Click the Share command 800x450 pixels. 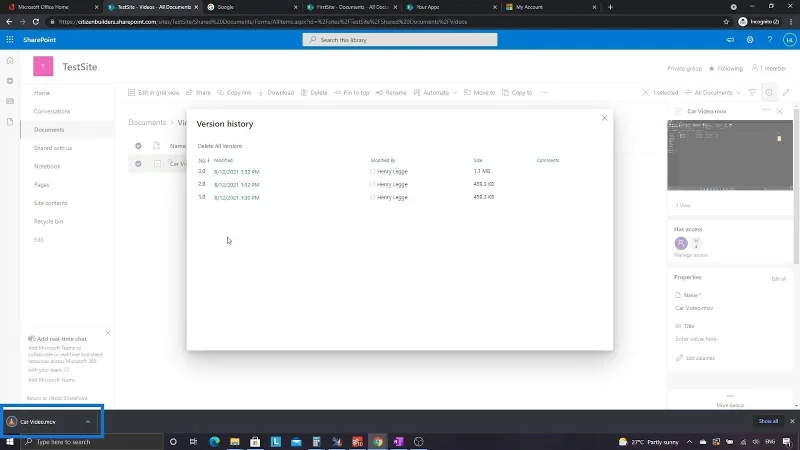click(198, 92)
